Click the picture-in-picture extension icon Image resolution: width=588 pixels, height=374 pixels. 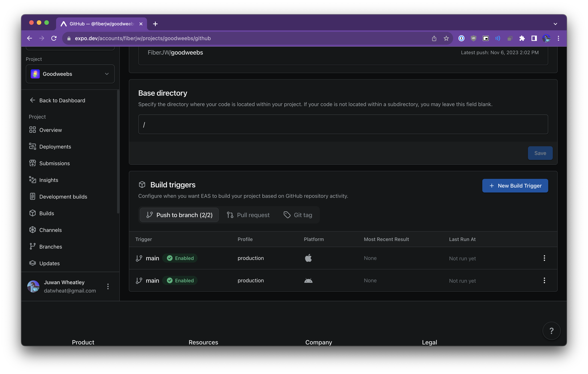coord(486,38)
